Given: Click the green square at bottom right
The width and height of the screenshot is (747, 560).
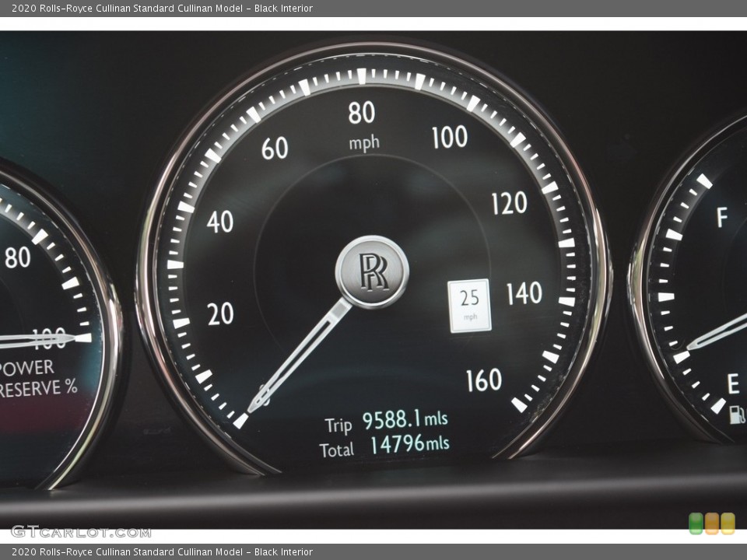Looking at the screenshot, I should click(x=696, y=523).
